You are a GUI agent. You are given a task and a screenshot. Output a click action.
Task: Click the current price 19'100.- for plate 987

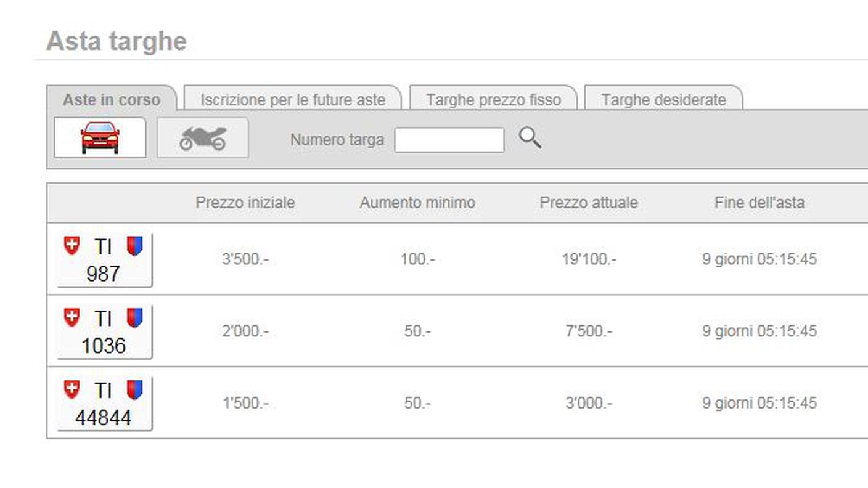(x=589, y=259)
